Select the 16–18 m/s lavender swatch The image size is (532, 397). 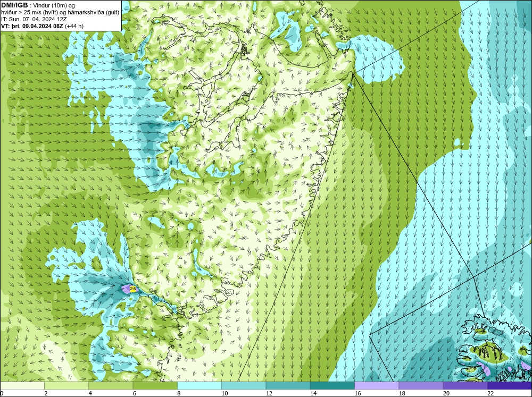coord(377,385)
